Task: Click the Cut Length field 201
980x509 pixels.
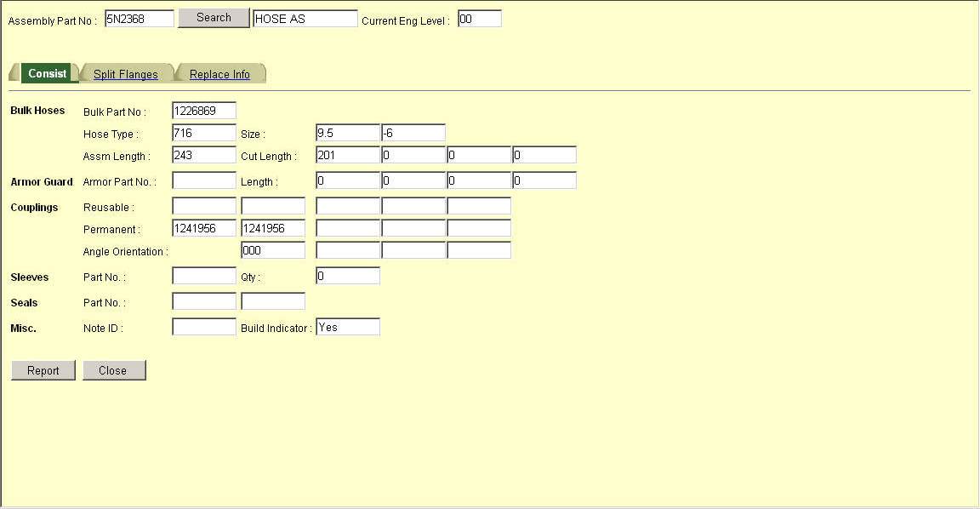Action: tap(348, 155)
